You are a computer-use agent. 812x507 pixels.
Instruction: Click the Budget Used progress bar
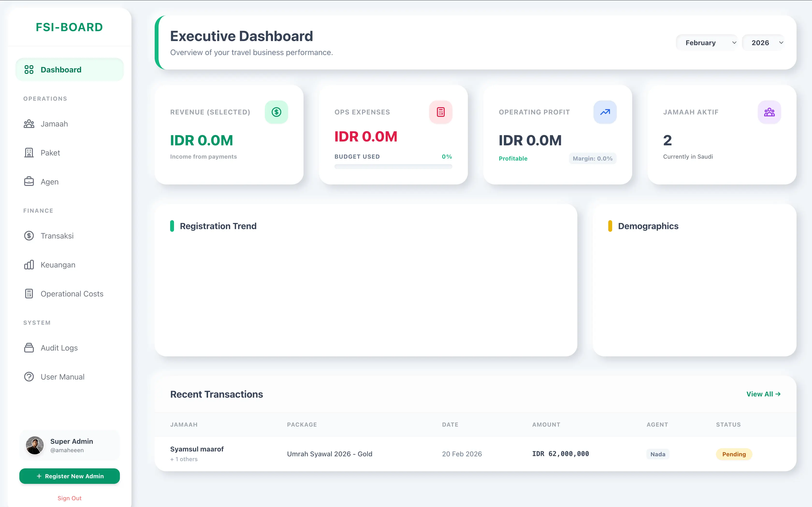coord(393,167)
